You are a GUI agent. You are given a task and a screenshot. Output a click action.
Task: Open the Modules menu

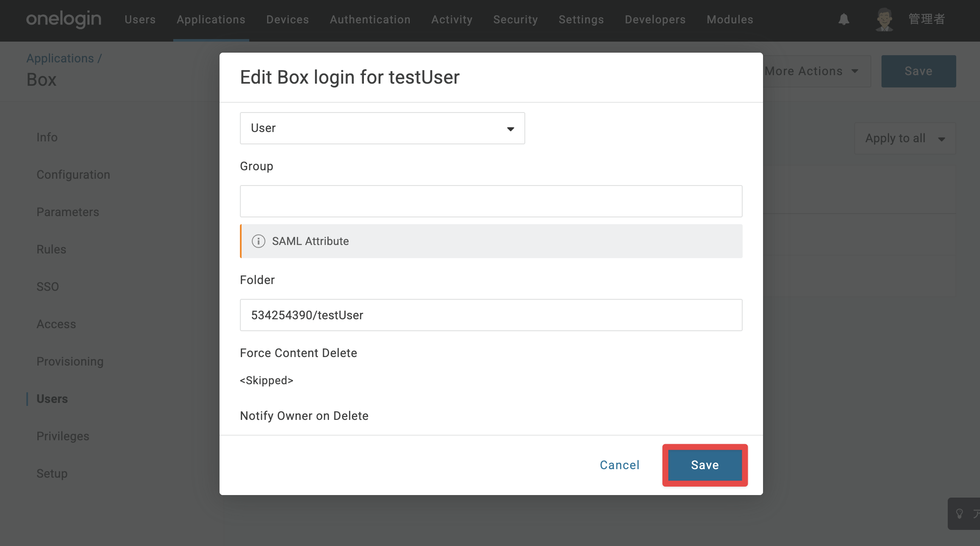pyautogui.click(x=730, y=20)
